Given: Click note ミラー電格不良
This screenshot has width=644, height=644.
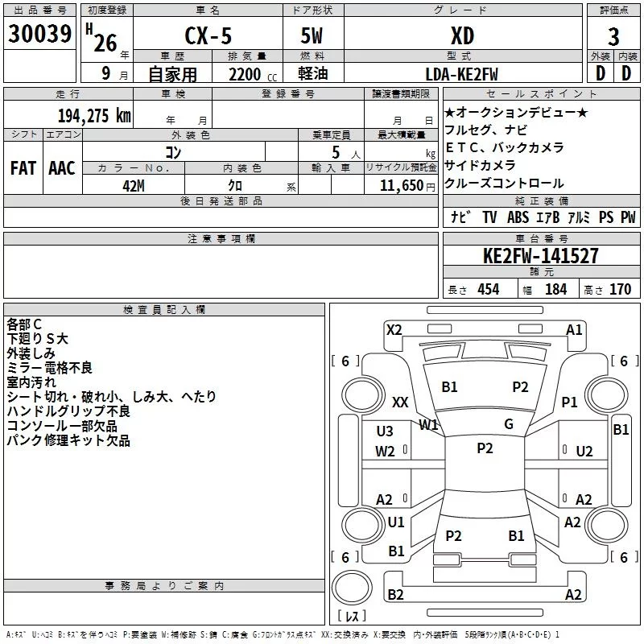Looking at the screenshot, I should coord(50,368).
